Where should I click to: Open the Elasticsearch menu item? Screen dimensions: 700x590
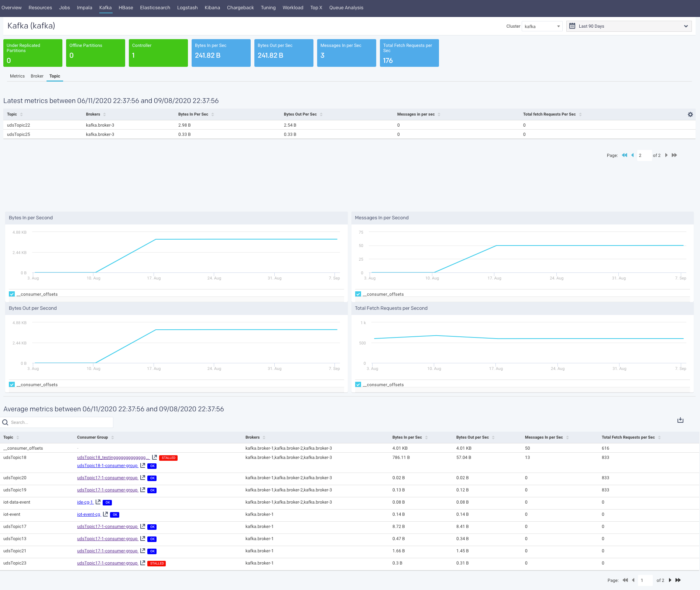(155, 8)
